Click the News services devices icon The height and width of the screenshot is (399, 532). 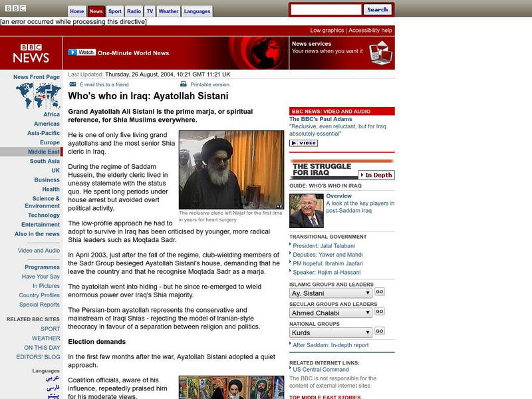(380, 53)
